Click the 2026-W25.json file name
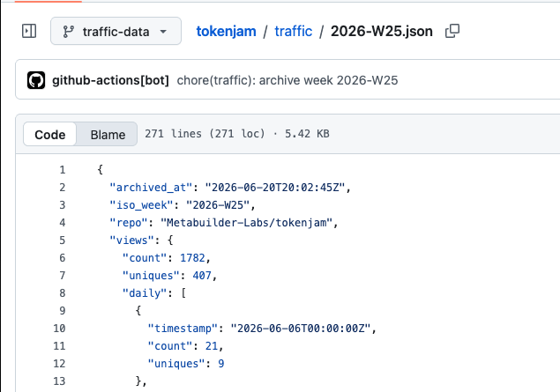Screen dimensions: 560x392 pos(382,32)
